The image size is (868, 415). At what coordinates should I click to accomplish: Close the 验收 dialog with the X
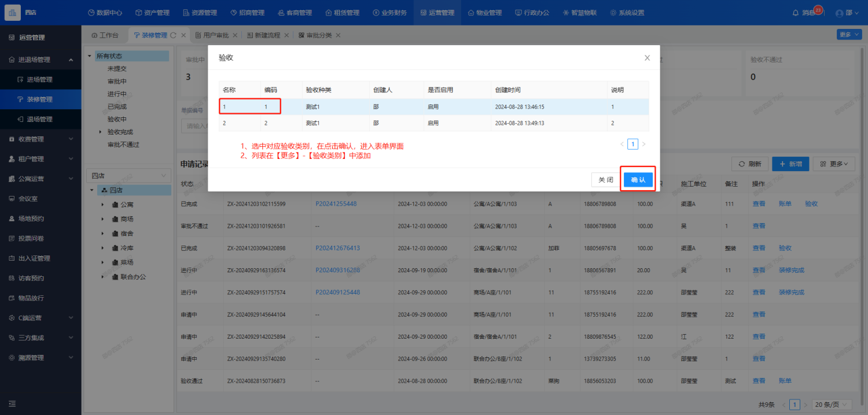[x=647, y=58]
